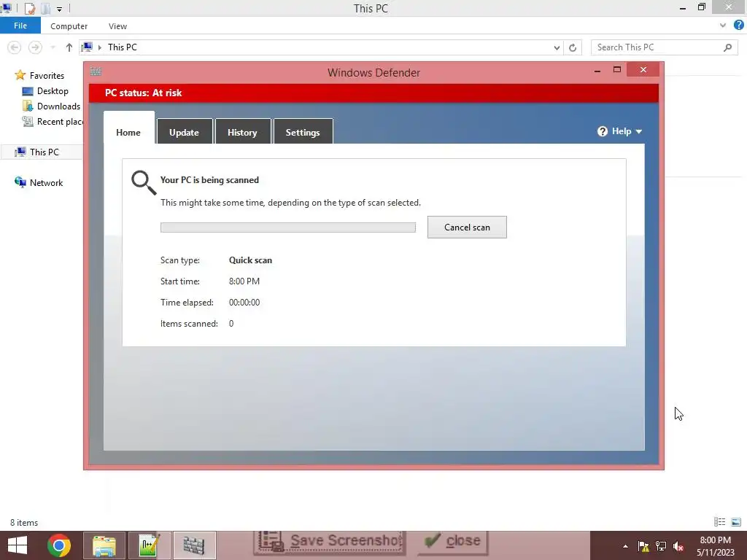Click the Save Screenshot button
The image size is (747, 560).
[x=330, y=542]
